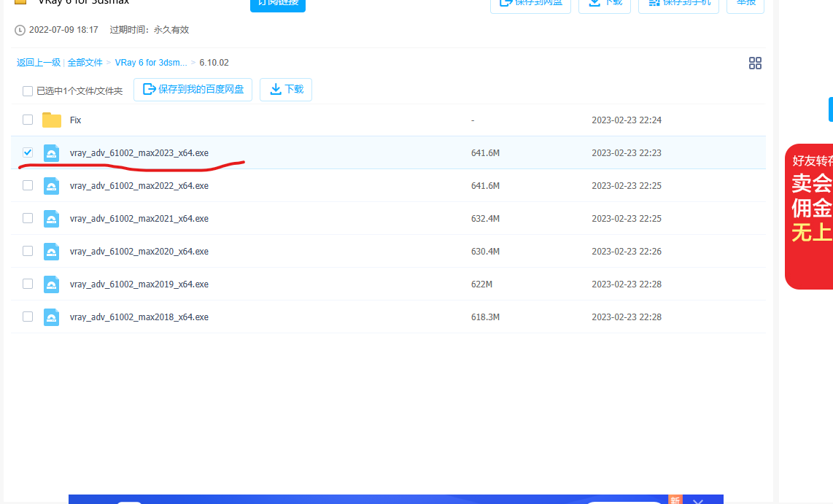This screenshot has height=504, width=833.
Task: Click file icon of vray_adv_61002_max2018_x64.exe
Action: pyautogui.click(x=52, y=317)
